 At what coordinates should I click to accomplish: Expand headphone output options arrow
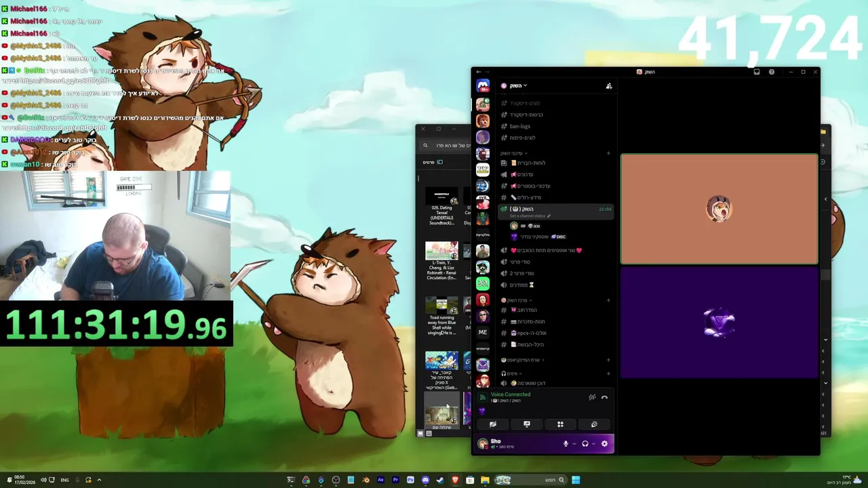click(593, 444)
